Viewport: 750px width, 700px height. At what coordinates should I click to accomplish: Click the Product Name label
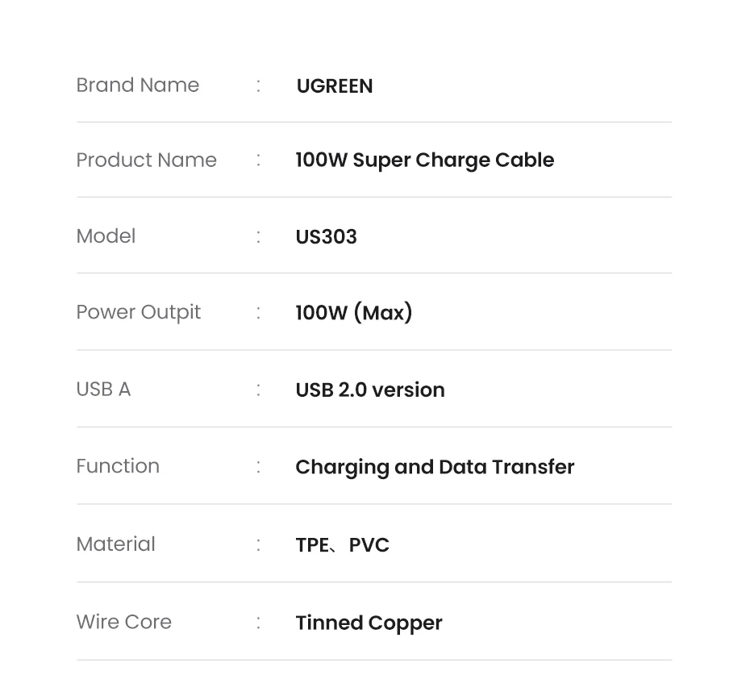(x=146, y=160)
